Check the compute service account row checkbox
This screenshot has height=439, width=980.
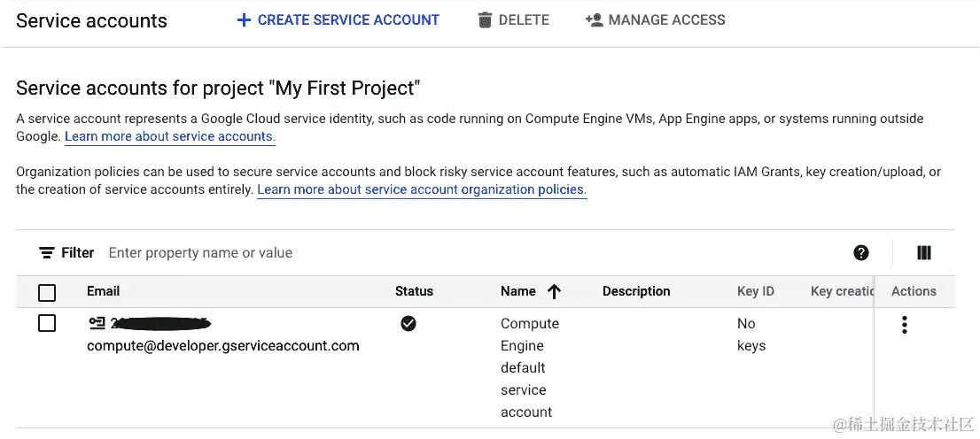coord(47,323)
